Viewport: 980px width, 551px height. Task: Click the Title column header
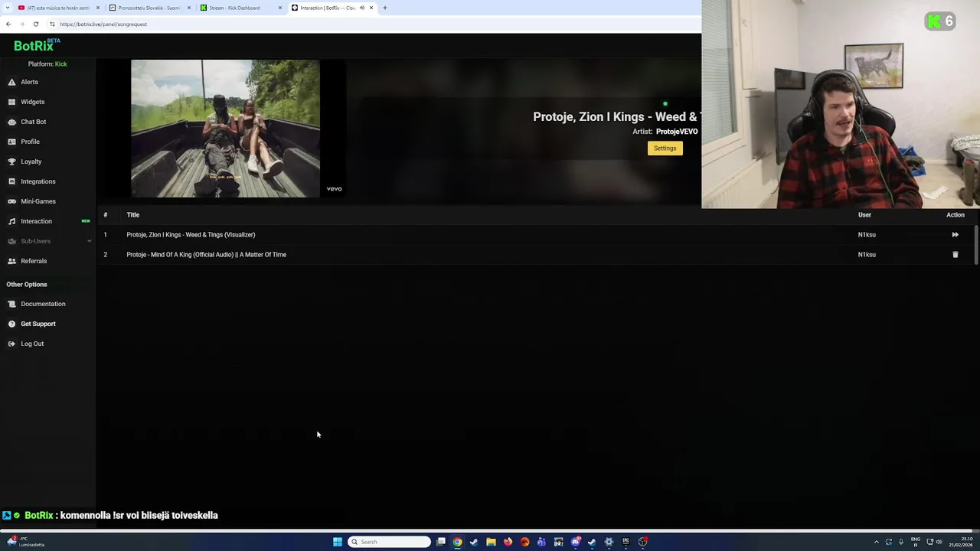132,215
